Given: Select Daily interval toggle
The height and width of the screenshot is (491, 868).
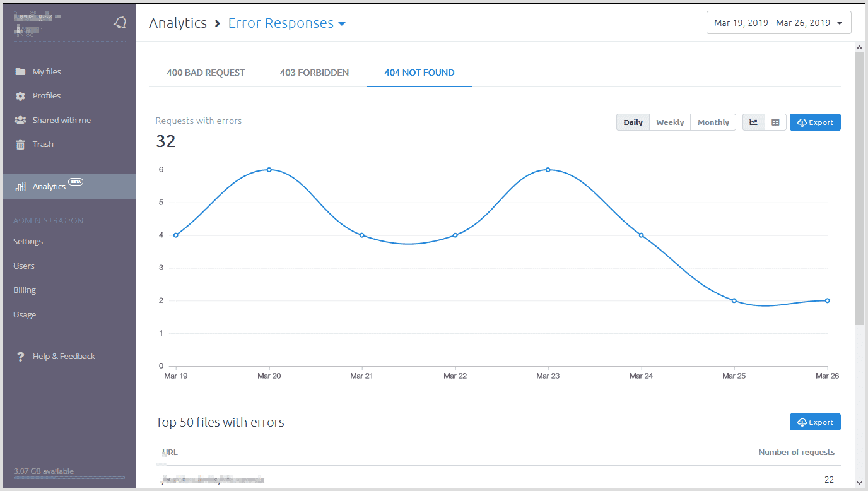Looking at the screenshot, I should pyautogui.click(x=633, y=122).
